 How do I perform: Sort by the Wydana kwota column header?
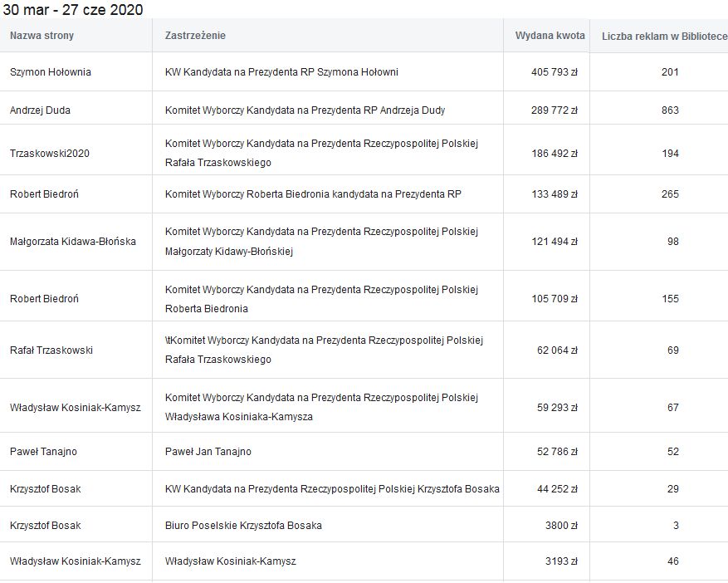pos(550,36)
